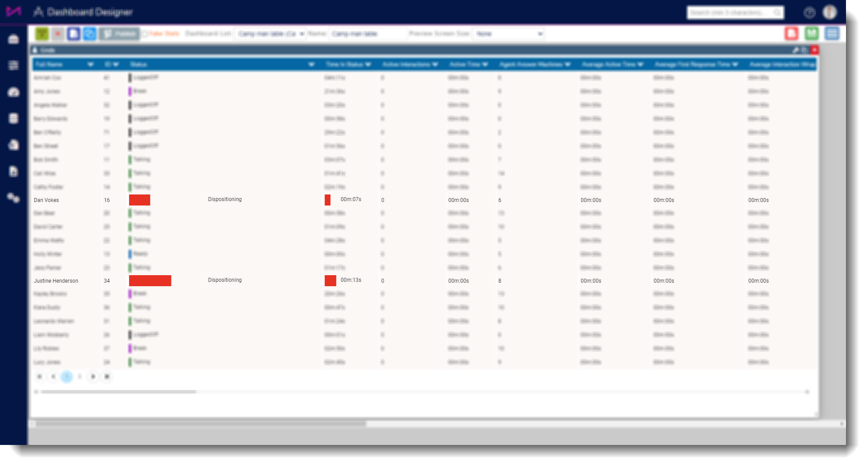Screen dimensions: 868x467
Task: Click the wrench icon in the Grids widget header
Action: (796, 50)
